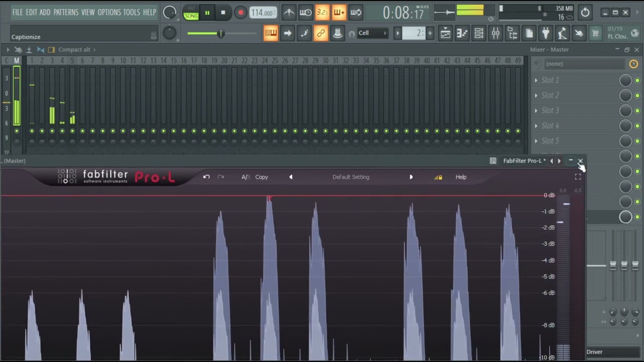Expand Slot 3 effect menu arrow
This screenshot has width=644, height=362.
coord(536,111)
